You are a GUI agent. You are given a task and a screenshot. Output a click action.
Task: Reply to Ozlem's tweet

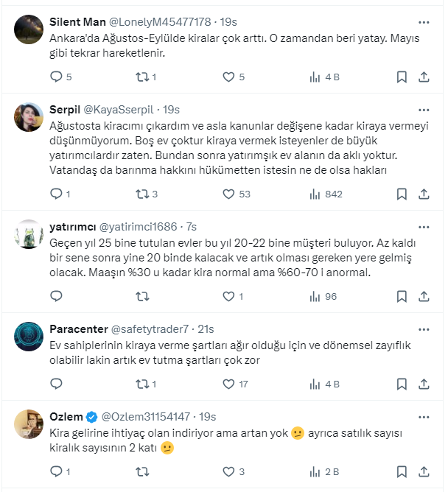(57, 471)
